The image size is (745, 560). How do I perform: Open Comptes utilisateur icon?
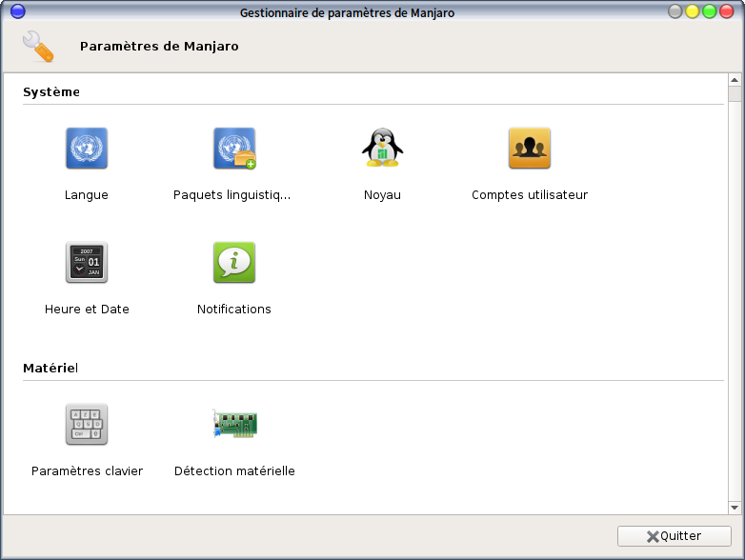click(x=530, y=148)
